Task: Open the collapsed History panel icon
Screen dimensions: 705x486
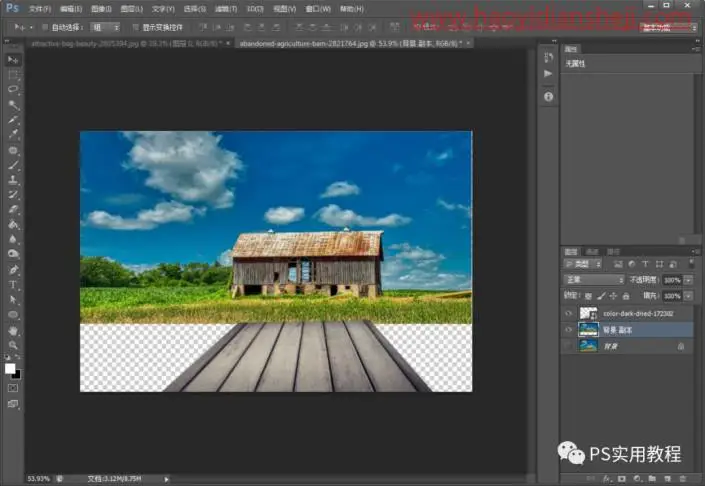Action: pyautogui.click(x=548, y=58)
